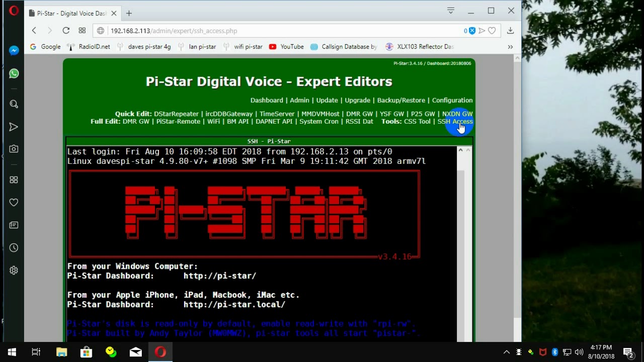Open the Google bookmark
Screen dimensions: 644x362
coord(45,47)
